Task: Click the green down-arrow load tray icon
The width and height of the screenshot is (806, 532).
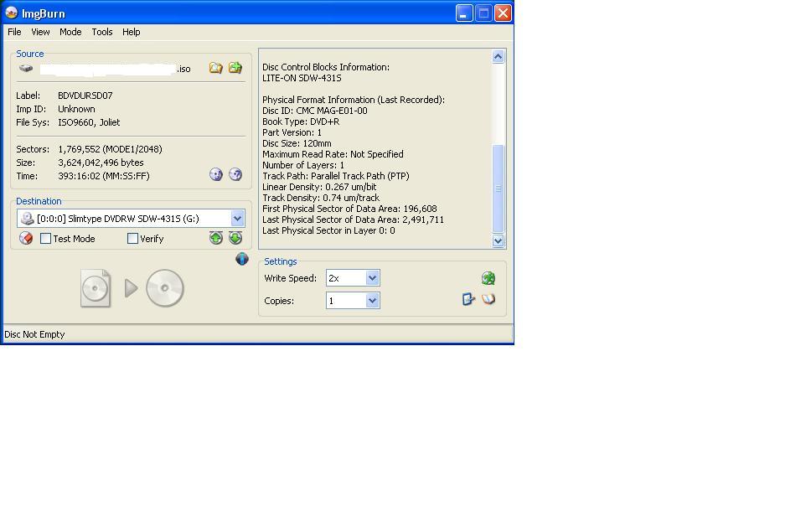Action: 235,238
